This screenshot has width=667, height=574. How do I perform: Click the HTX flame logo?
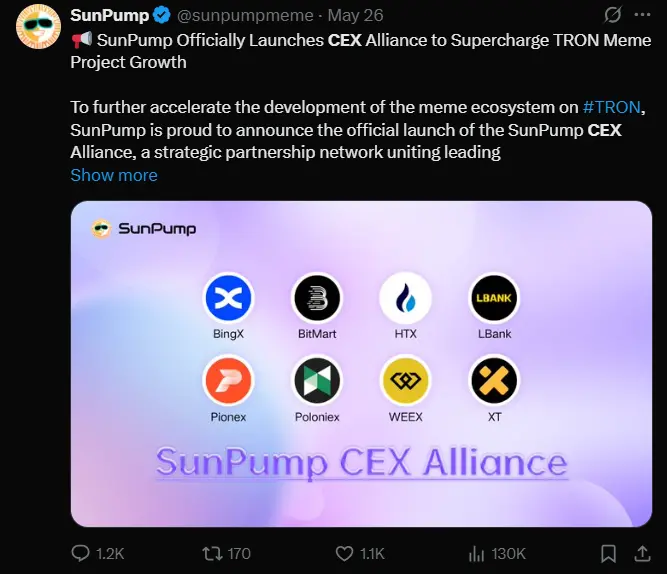(405, 298)
